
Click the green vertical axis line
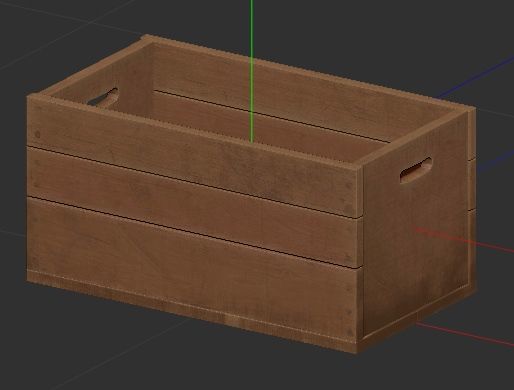[252, 71]
